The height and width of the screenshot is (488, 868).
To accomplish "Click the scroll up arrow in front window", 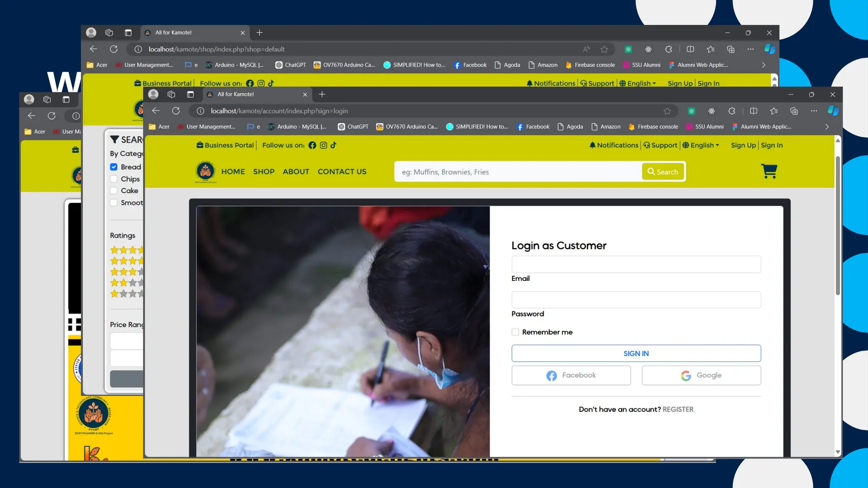I will tap(837, 140).
